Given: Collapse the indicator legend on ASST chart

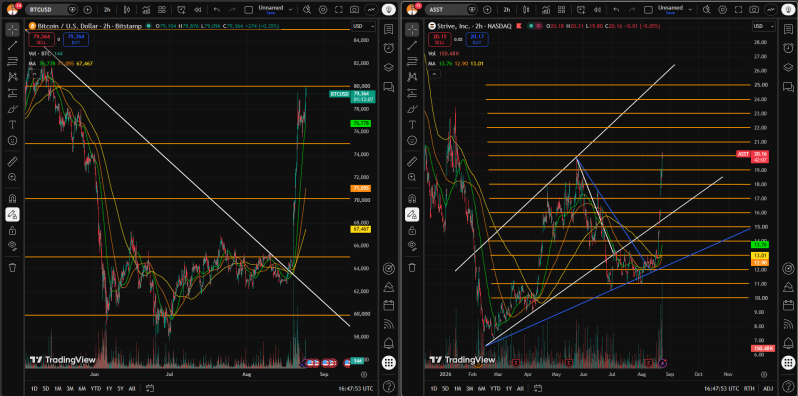Looking at the screenshot, I should click(434, 74).
